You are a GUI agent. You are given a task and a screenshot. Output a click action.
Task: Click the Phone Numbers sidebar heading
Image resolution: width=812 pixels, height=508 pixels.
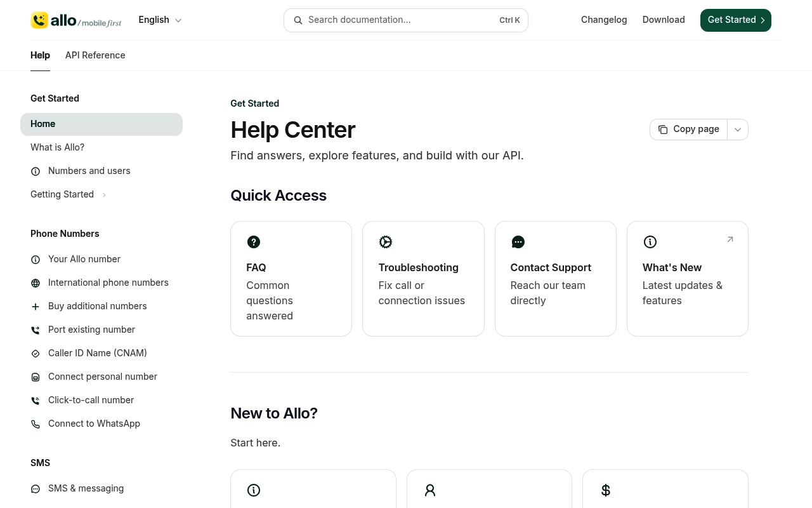click(65, 234)
